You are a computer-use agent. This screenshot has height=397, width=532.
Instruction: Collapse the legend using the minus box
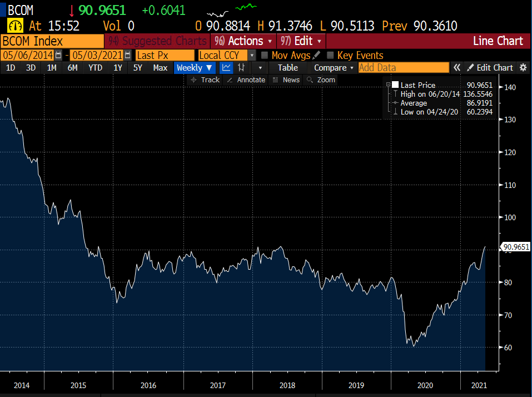(388, 85)
